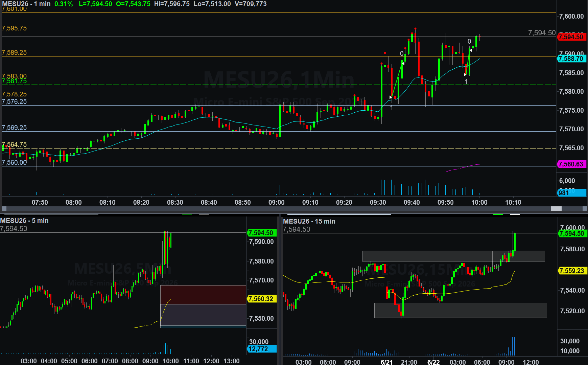The width and height of the screenshot is (588, 365).
Task: Click the O=7,543.75 open value in header
Action: point(133,4)
